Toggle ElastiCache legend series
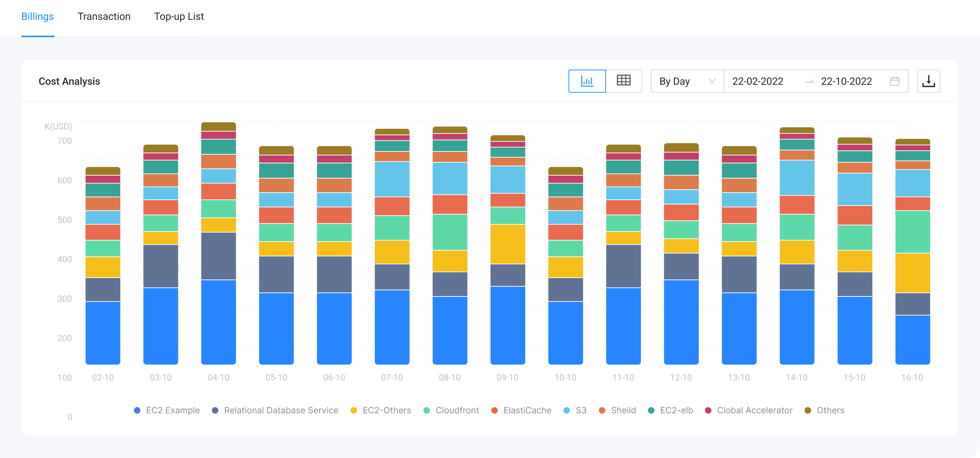 pyautogui.click(x=521, y=410)
